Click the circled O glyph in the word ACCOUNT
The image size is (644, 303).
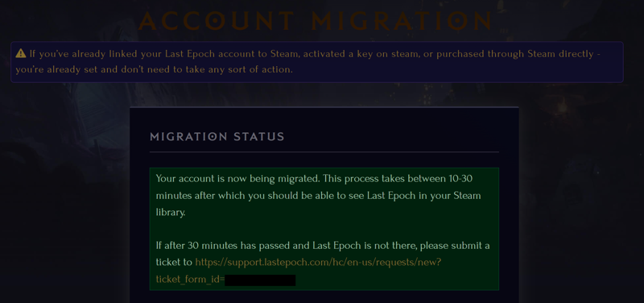[x=214, y=21]
